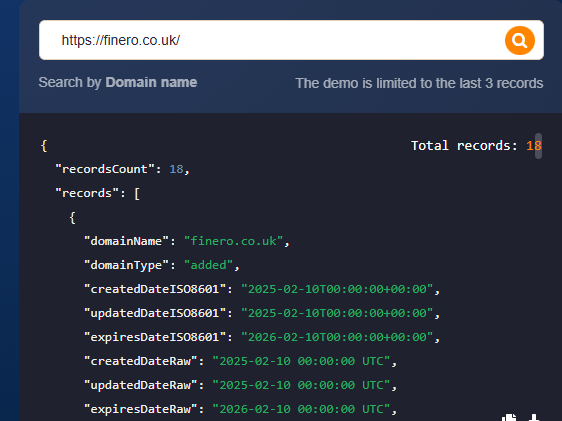
Task: Click the orange 18 total records count
Action: [x=533, y=146]
